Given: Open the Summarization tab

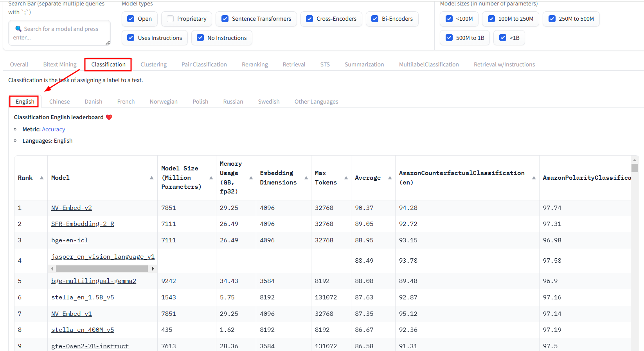Looking at the screenshot, I should 364,64.
